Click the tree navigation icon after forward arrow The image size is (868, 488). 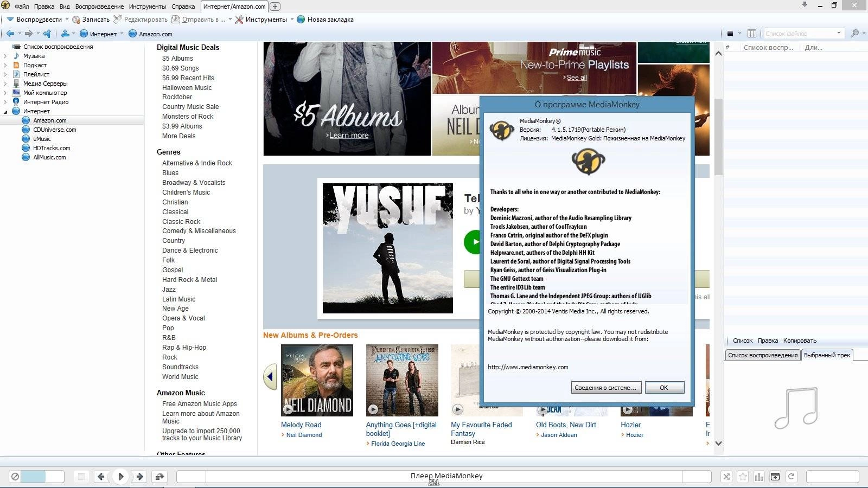(x=47, y=34)
